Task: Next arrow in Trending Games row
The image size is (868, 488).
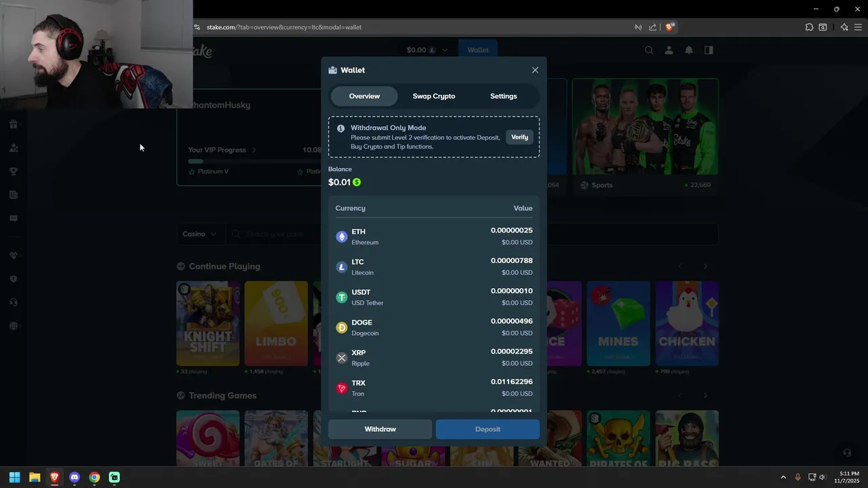Action: point(705,395)
